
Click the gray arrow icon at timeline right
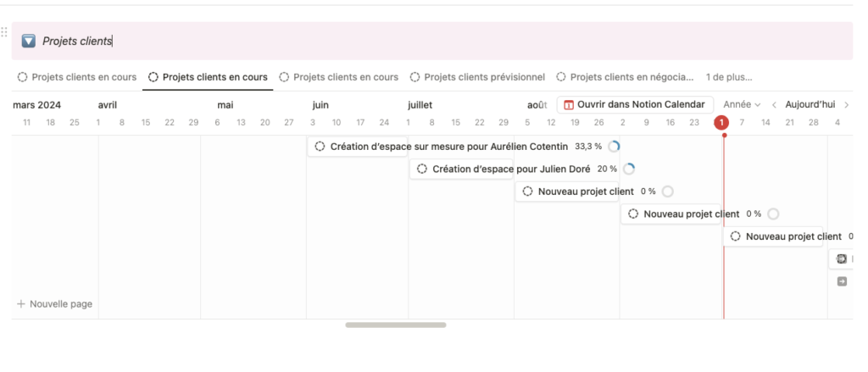coord(842,282)
